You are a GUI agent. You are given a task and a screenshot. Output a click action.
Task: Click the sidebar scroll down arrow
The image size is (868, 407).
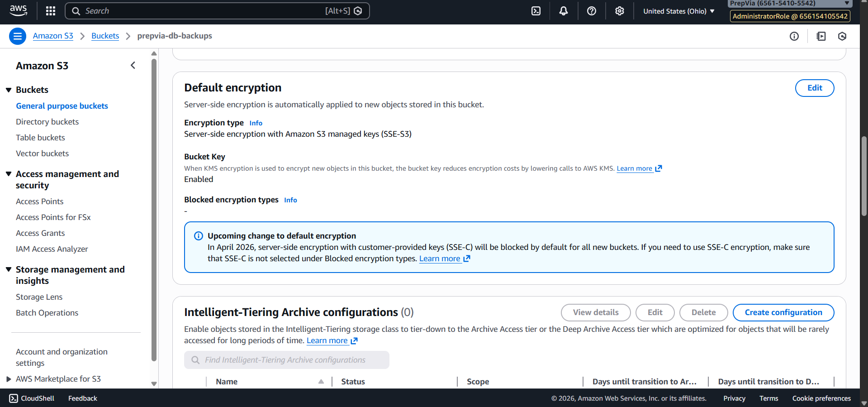coord(154,384)
